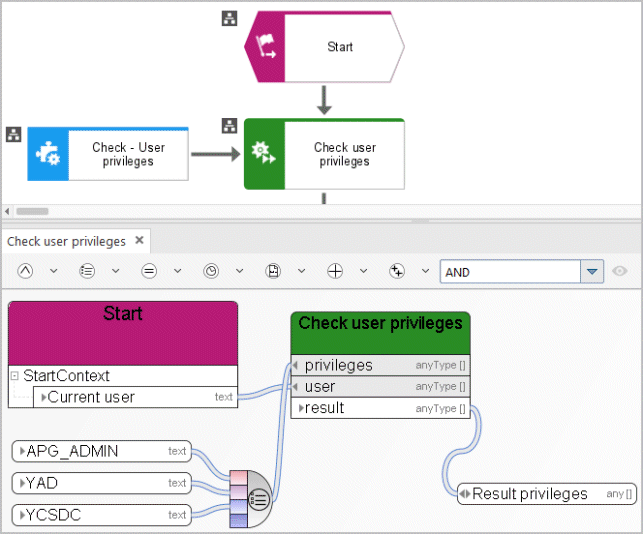Toggle the eye visibility icon
The height and width of the screenshot is (534, 643).
click(x=620, y=271)
